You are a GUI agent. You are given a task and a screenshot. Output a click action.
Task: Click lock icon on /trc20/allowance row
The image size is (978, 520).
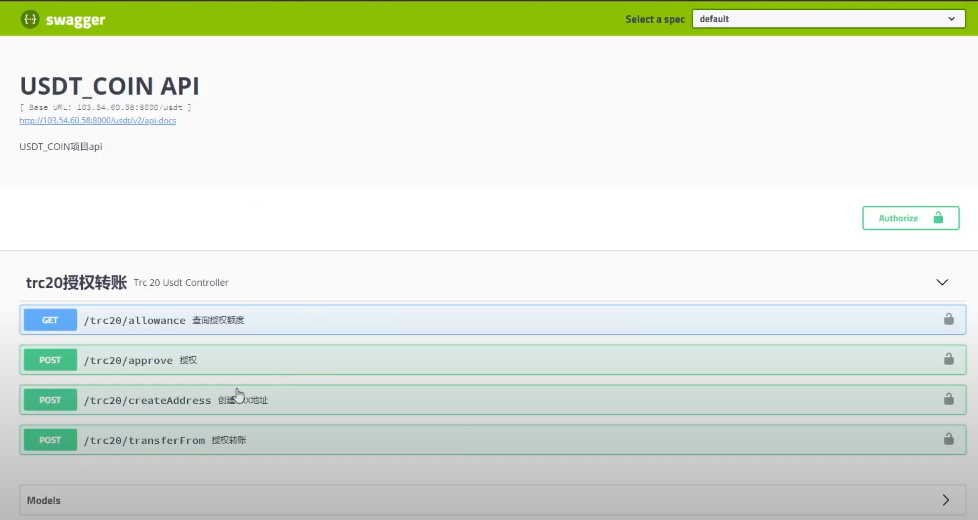[x=949, y=319]
